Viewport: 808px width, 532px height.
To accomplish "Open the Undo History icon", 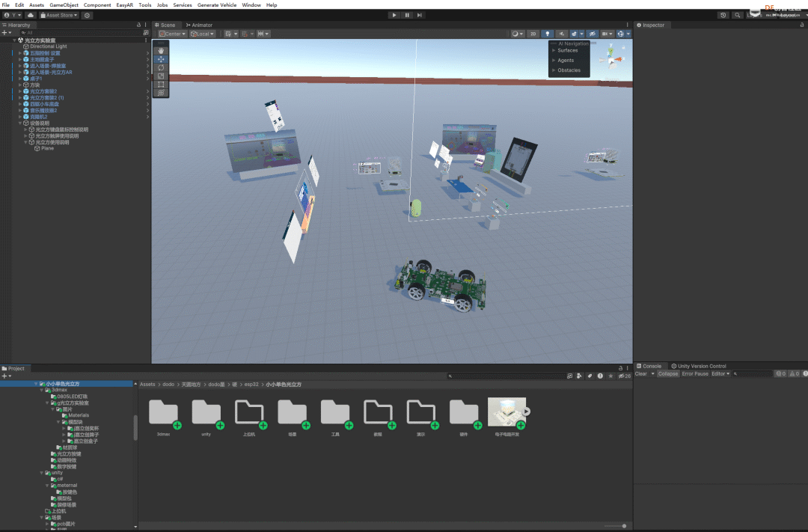I will point(723,15).
